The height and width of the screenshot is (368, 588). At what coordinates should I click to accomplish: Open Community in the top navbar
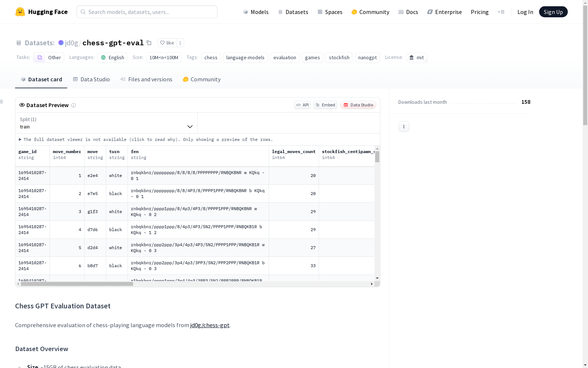(x=370, y=12)
